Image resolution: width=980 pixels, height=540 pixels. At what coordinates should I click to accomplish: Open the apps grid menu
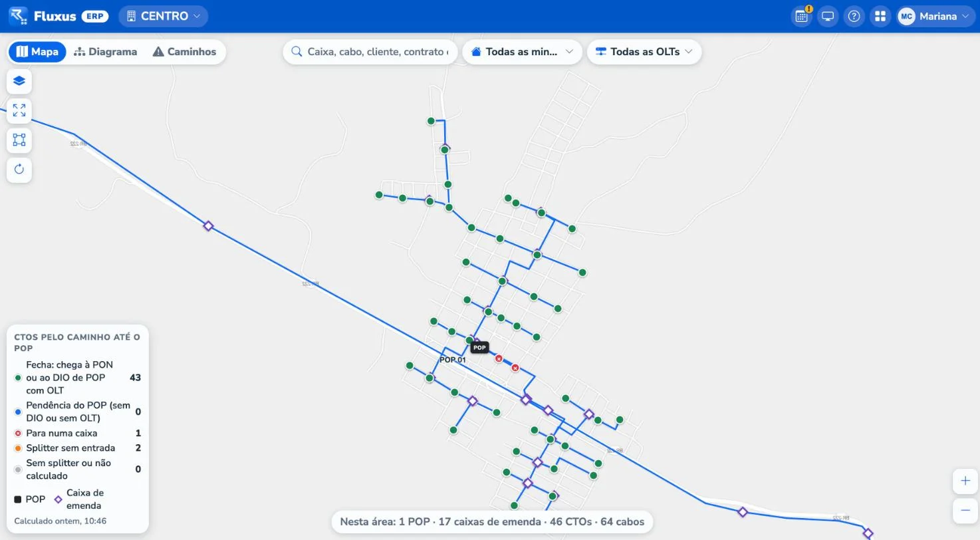click(880, 16)
